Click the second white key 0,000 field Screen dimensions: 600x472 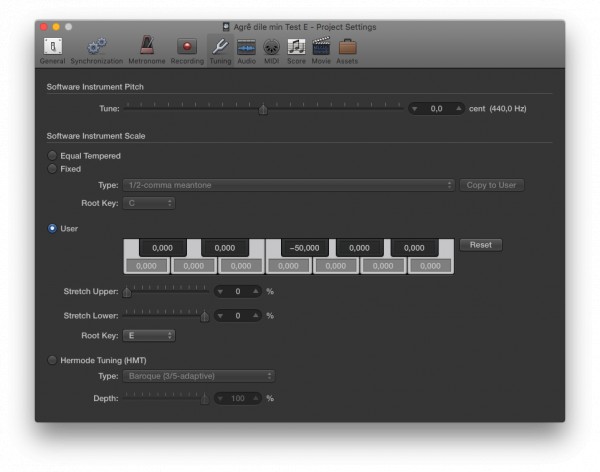(194, 266)
